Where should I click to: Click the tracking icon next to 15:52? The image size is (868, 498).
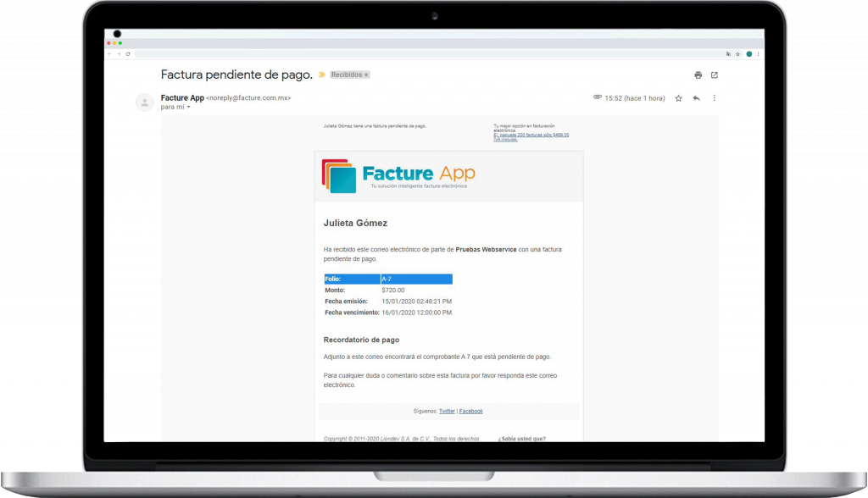click(596, 97)
